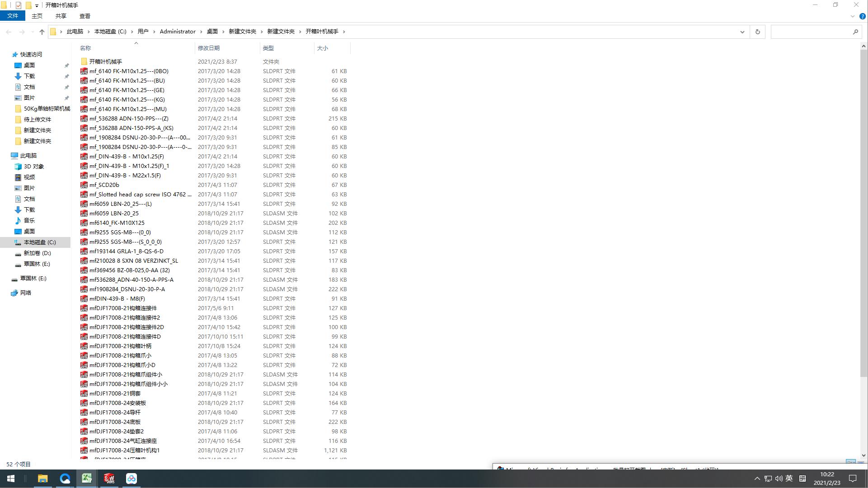Image resolution: width=868 pixels, height=488 pixels.
Task: Click the vertical scrollbar down arrow
Action: tap(863, 455)
